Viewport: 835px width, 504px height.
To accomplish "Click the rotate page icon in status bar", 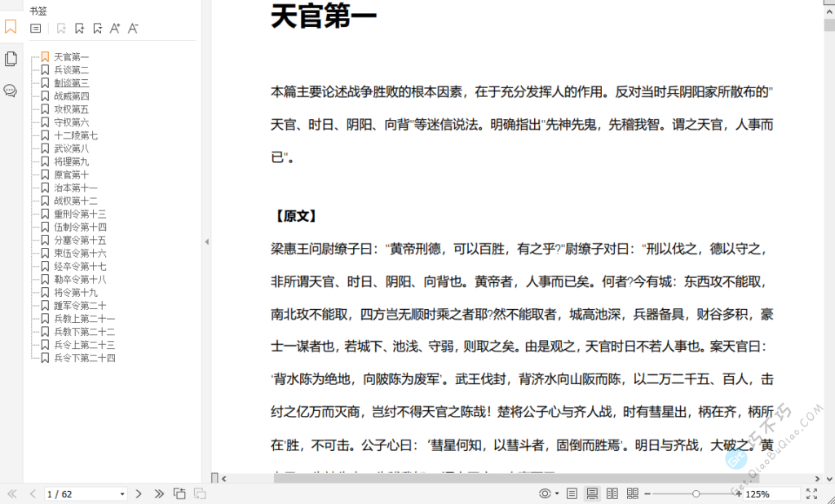I will (x=179, y=493).
